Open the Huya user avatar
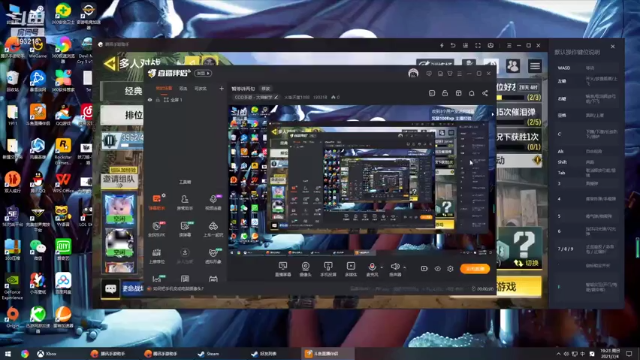Image resolution: width=640 pixels, height=360 pixels. coord(413,73)
